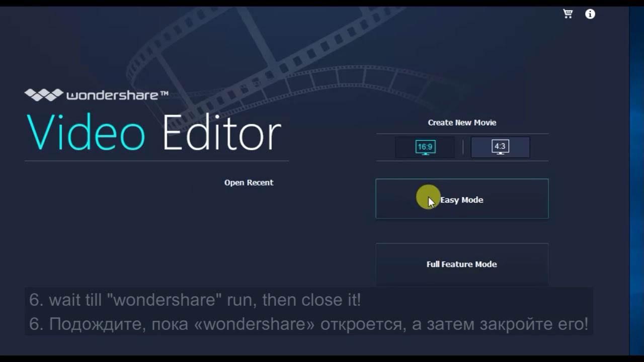Click the Wondershare logo
644x362 pixels.
[x=97, y=95]
